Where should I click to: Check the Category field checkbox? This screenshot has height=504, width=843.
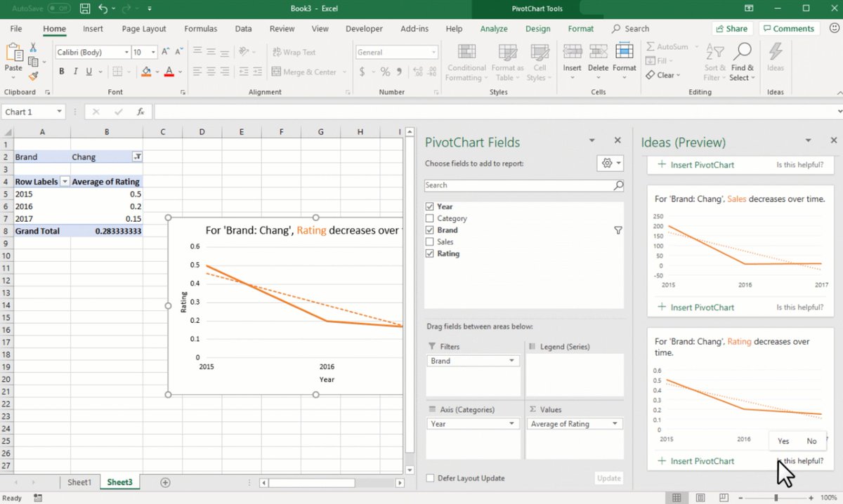pos(430,218)
